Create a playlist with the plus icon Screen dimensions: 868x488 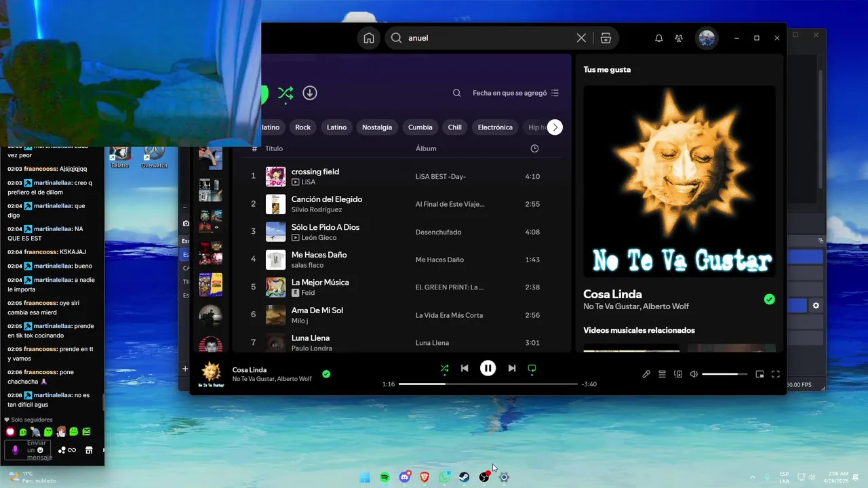(x=185, y=369)
